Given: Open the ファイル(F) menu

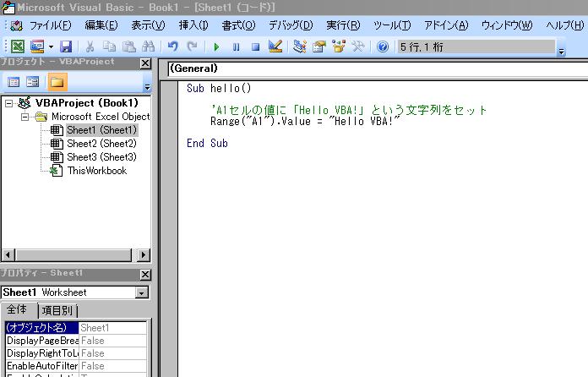Looking at the screenshot, I should [x=50, y=25].
